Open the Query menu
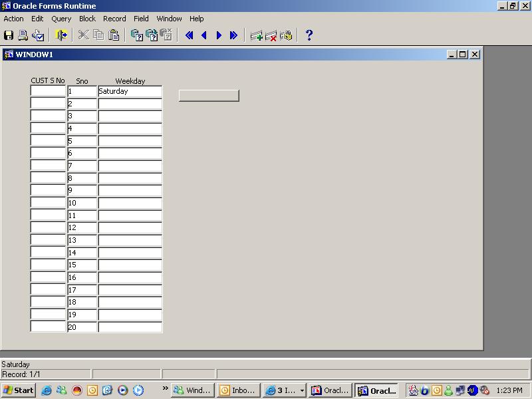Screen dimensions: 532x399 click(61, 19)
